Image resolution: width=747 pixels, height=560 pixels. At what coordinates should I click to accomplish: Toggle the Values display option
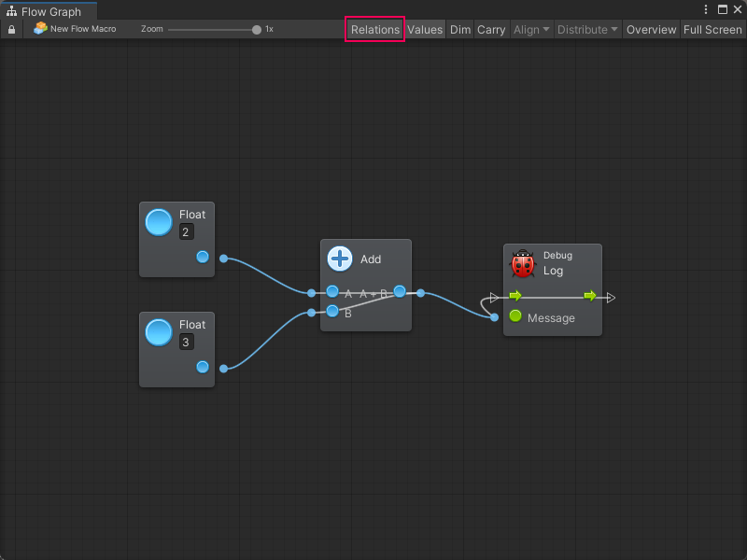pos(425,30)
